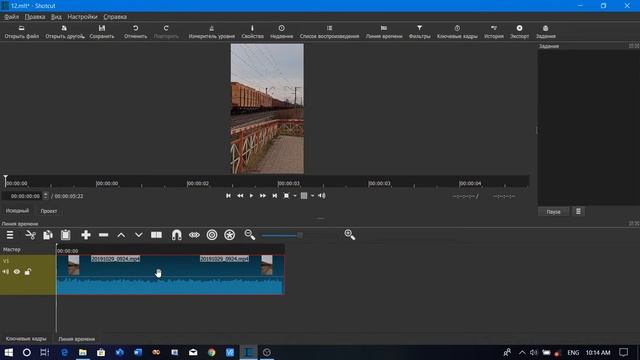Open the timeline hamburger menu
This screenshot has height=360, width=640.
tap(10, 235)
